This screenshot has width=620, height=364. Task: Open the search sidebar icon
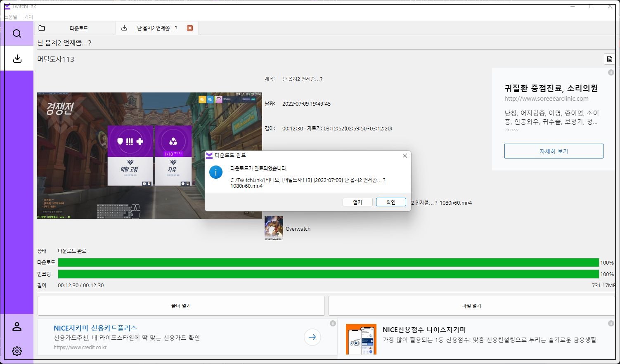click(17, 33)
